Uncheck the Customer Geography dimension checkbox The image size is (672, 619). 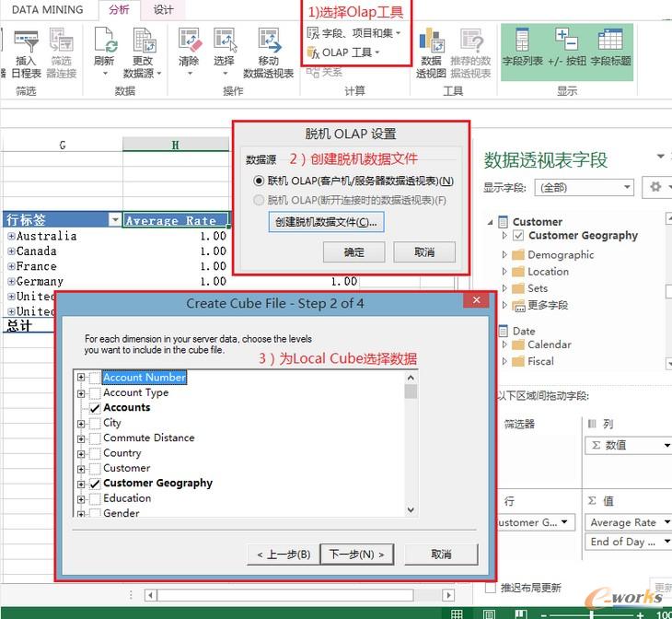[94, 484]
